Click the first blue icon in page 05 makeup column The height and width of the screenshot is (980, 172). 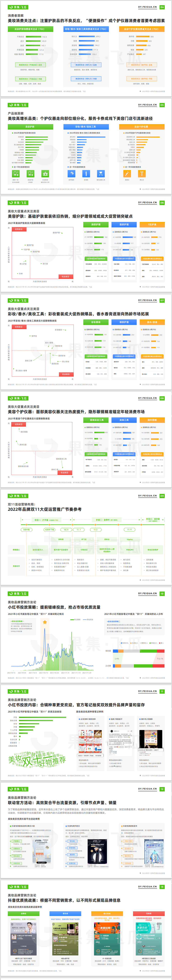coord(71,173)
